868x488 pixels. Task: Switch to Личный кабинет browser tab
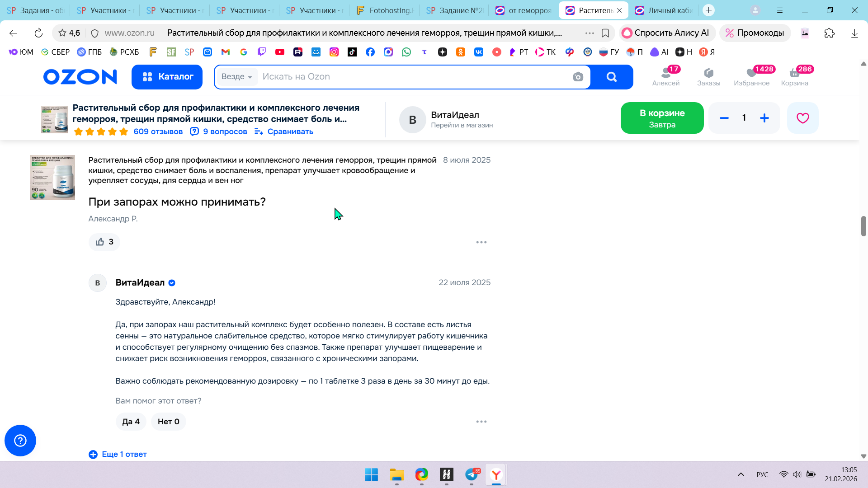(x=665, y=10)
